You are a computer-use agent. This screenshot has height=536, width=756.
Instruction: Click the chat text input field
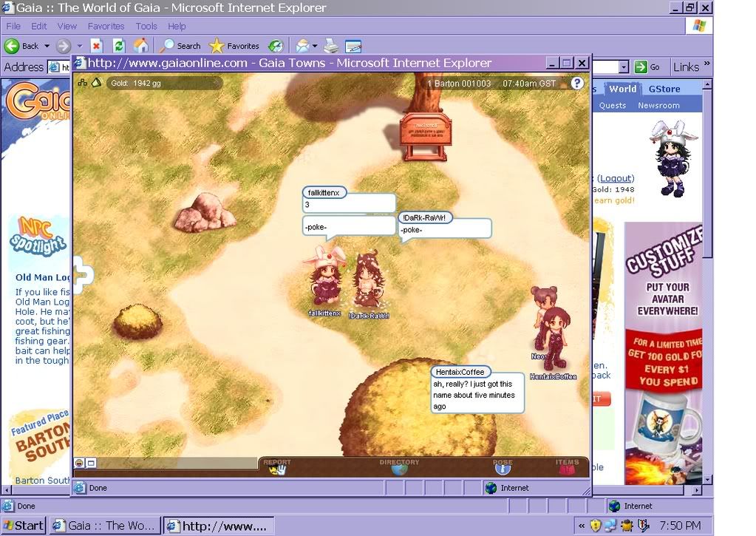pos(177,463)
